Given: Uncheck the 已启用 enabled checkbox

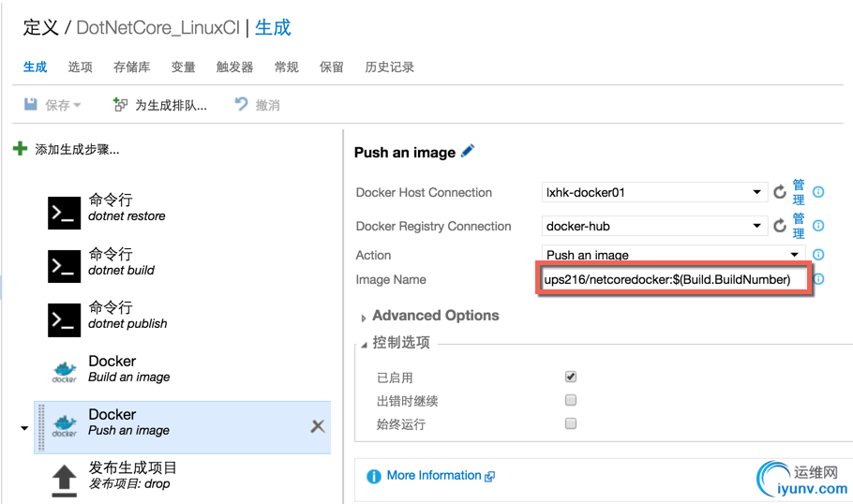Looking at the screenshot, I should 571,377.
